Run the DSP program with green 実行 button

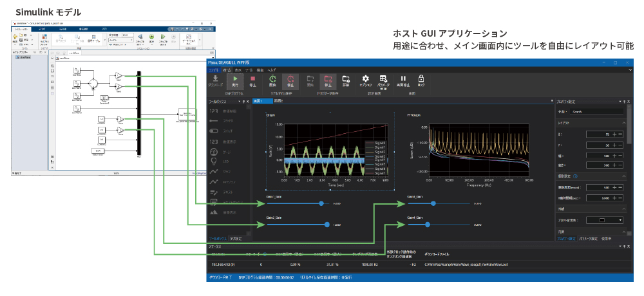pyautogui.click(x=235, y=81)
